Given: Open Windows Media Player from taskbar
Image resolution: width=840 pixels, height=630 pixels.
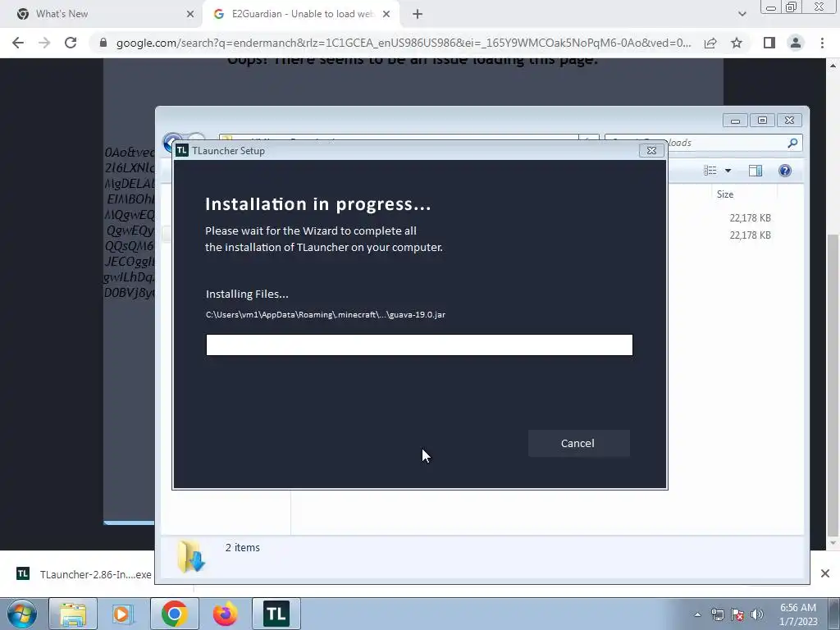Looking at the screenshot, I should click(x=123, y=614).
